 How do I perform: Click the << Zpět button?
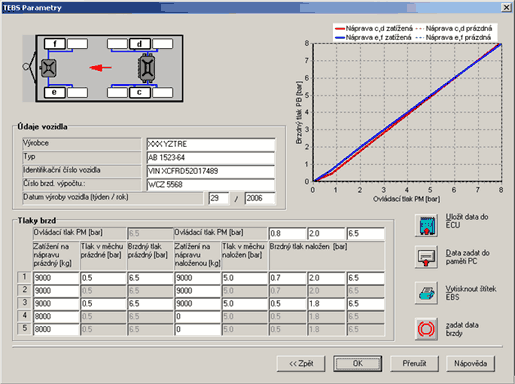click(x=301, y=363)
